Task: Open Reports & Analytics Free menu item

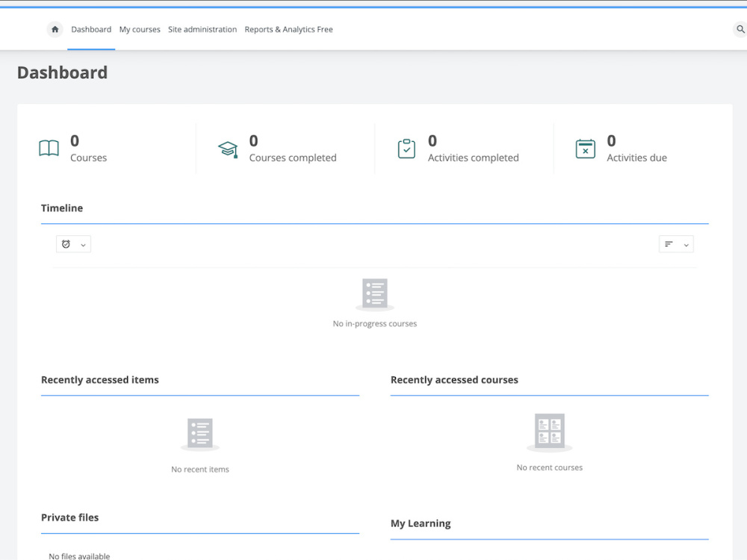Action: (x=288, y=30)
